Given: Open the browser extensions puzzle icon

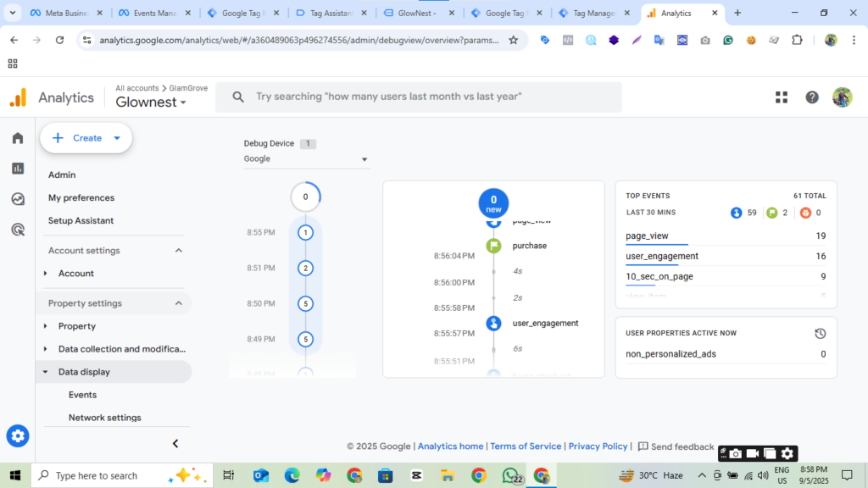Looking at the screenshot, I should [x=797, y=40].
